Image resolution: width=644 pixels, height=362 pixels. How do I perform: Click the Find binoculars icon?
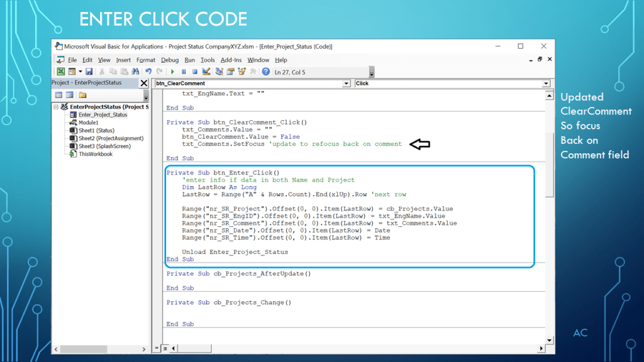click(x=135, y=72)
